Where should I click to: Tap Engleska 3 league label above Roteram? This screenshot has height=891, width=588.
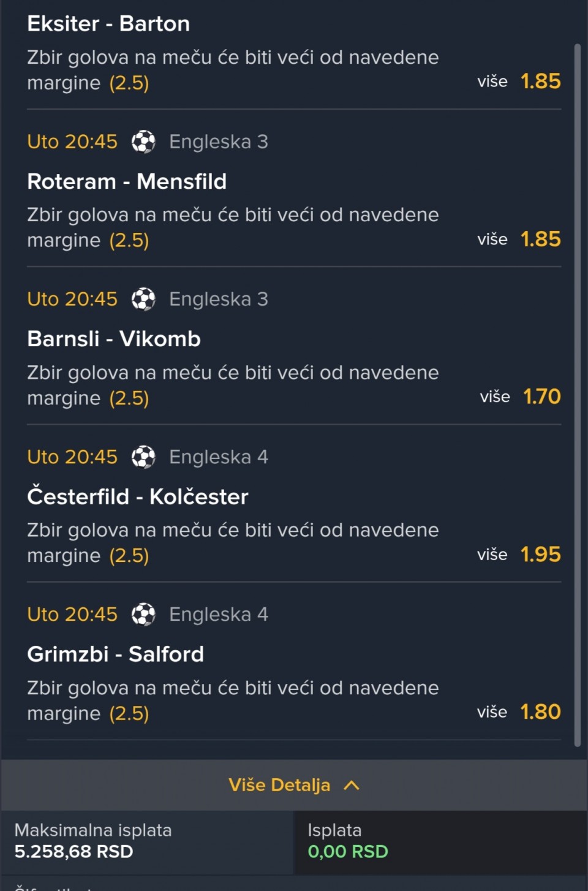219,142
